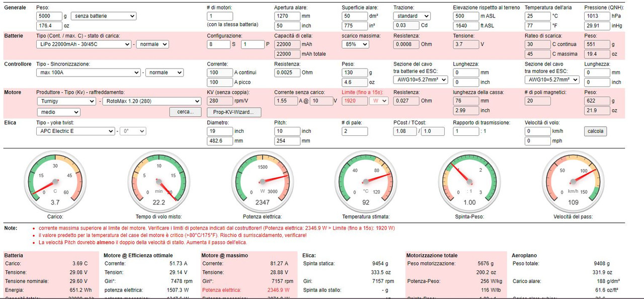Screen dimensions: 644x299
Task: Edit the number of motors field
Action: 220,16
